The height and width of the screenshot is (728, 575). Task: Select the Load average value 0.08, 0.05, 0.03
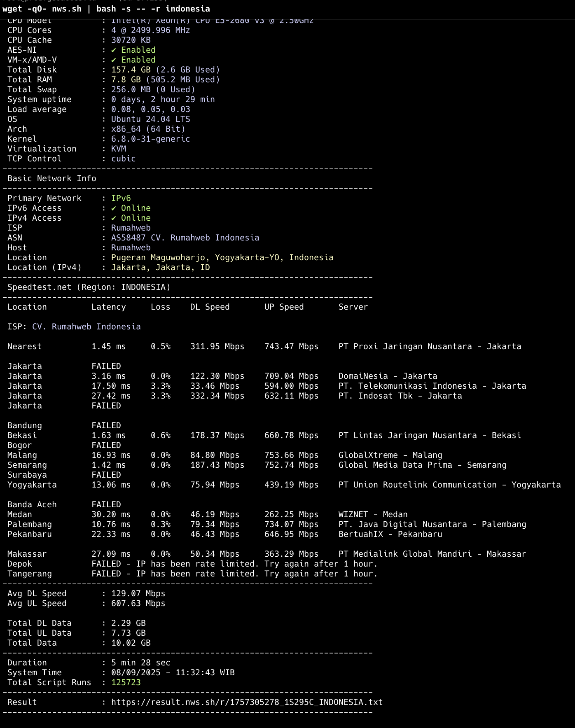coord(151,109)
